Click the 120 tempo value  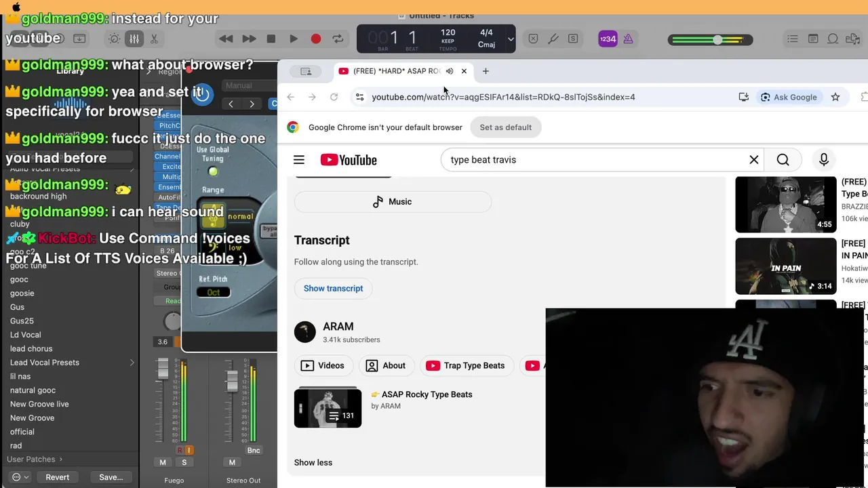[x=448, y=33]
